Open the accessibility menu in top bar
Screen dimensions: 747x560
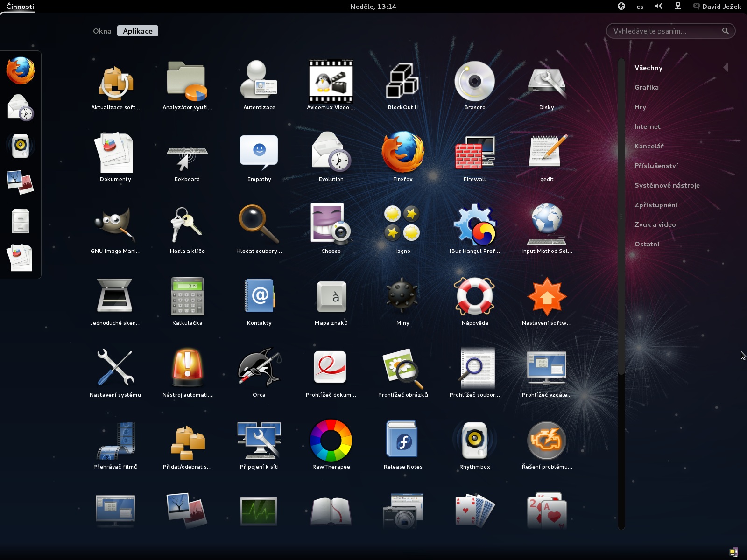pos(621,6)
